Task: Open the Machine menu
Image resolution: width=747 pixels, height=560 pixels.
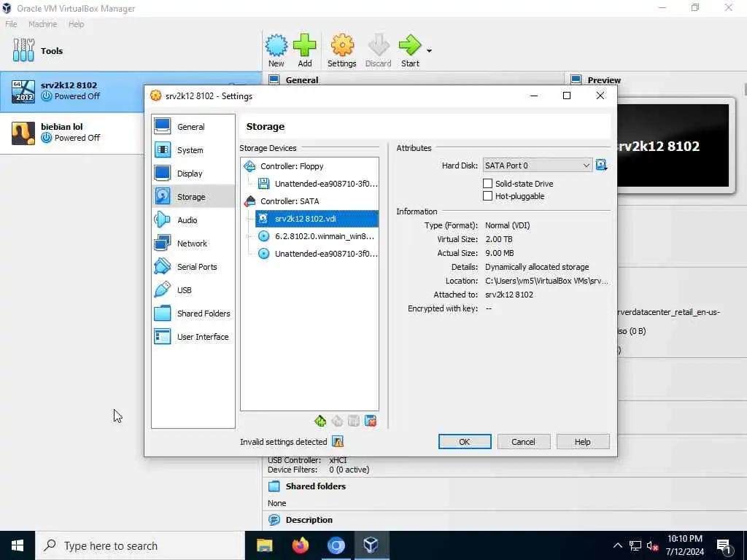Action: [42, 24]
